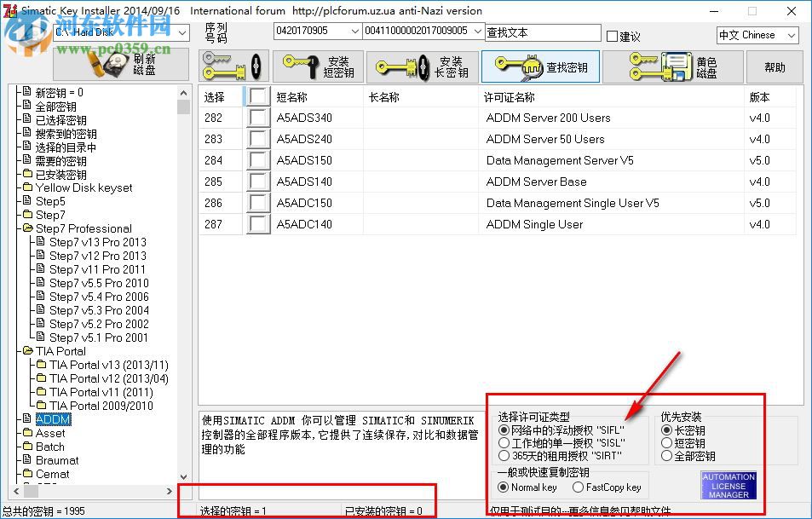Toggle the select-all checkbox in table header
The width and height of the screenshot is (812, 519).
[x=258, y=96]
